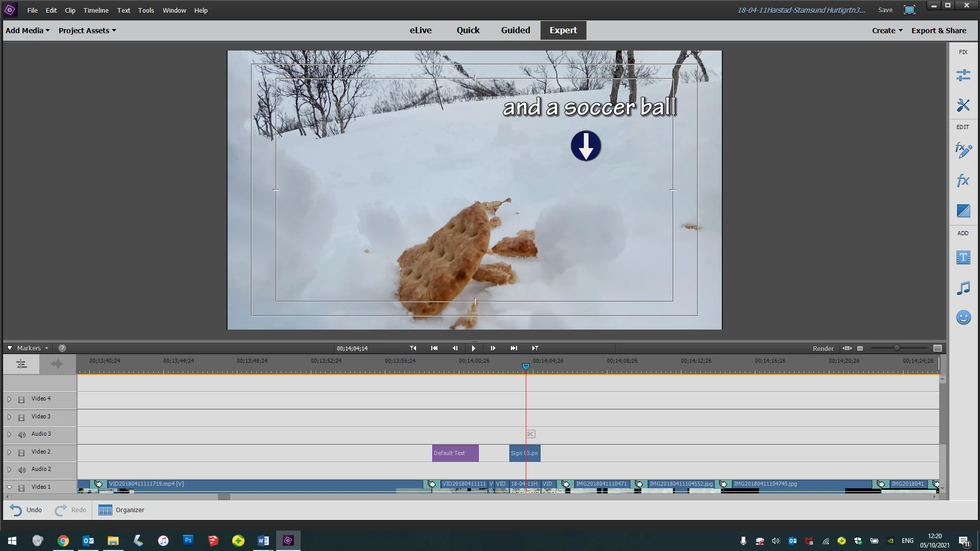
Task: Open the Graphics smiley panel
Action: (x=963, y=318)
